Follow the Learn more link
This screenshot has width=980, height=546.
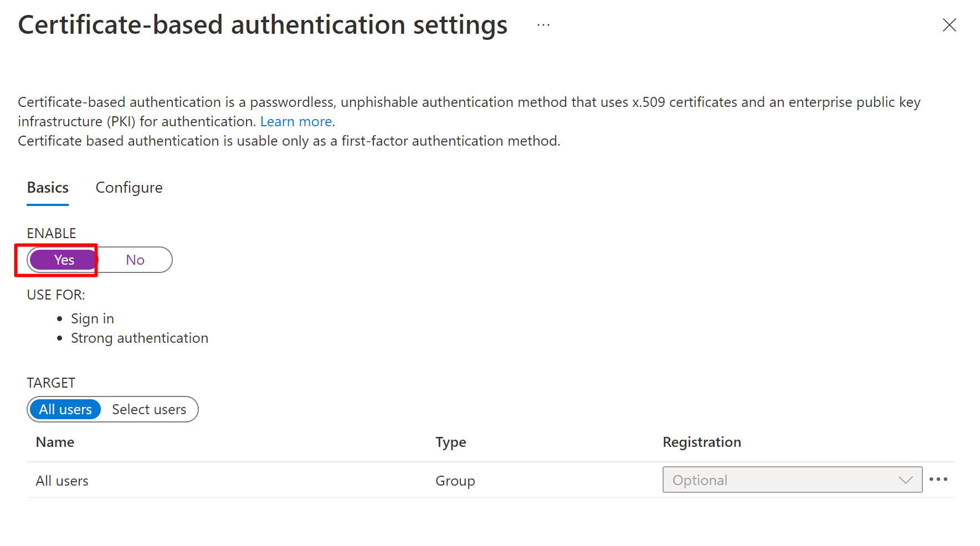296,122
